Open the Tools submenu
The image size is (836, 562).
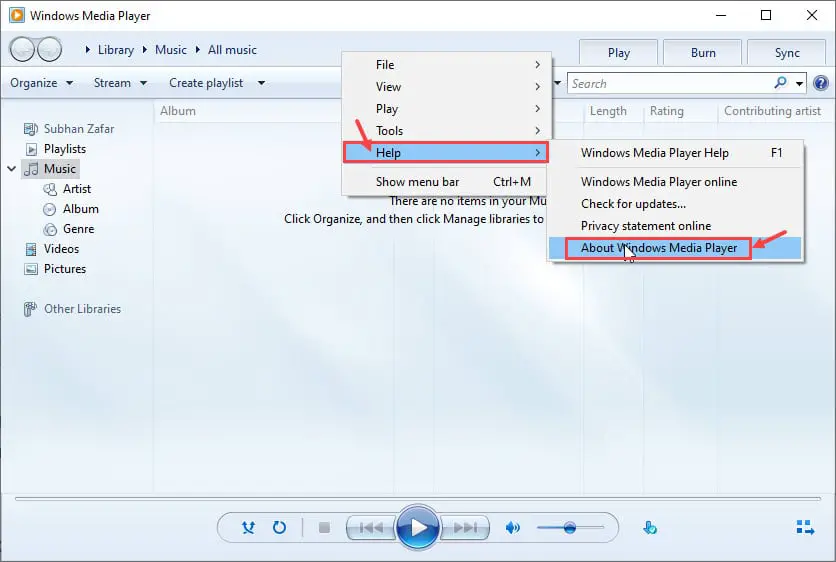[x=446, y=131]
